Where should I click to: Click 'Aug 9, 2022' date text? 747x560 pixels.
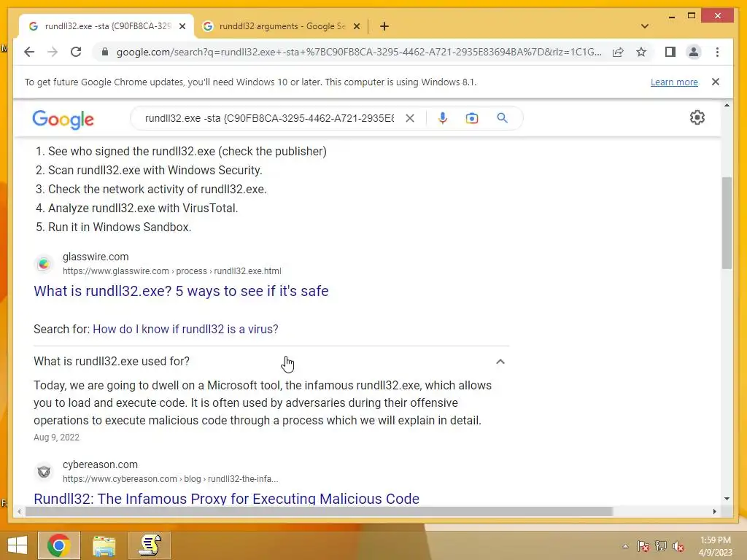(56, 437)
